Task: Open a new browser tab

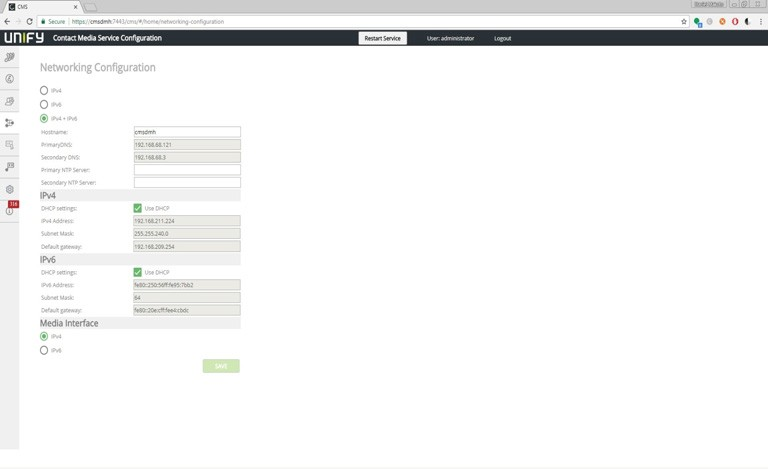Action: coord(91,7)
